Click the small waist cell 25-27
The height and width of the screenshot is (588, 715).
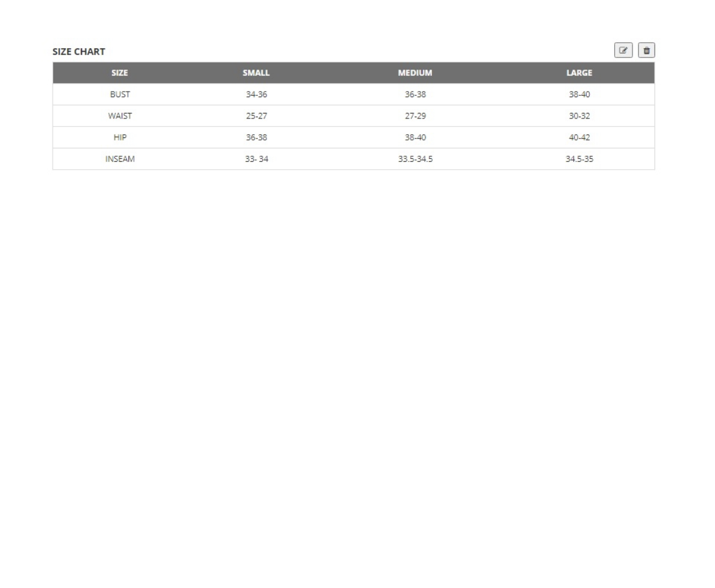(256, 116)
